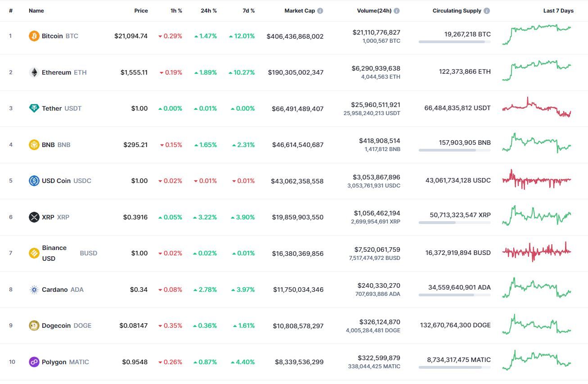Open Bitcoin's Last 7 Days sparkline chart
The height and width of the screenshot is (384, 588).
(x=537, y=35)
